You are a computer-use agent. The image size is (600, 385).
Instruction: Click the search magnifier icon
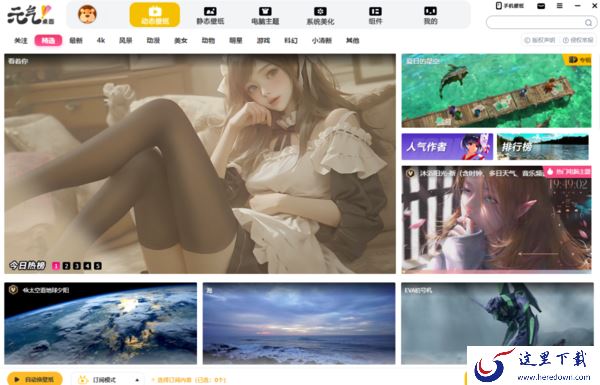[588, 23]
